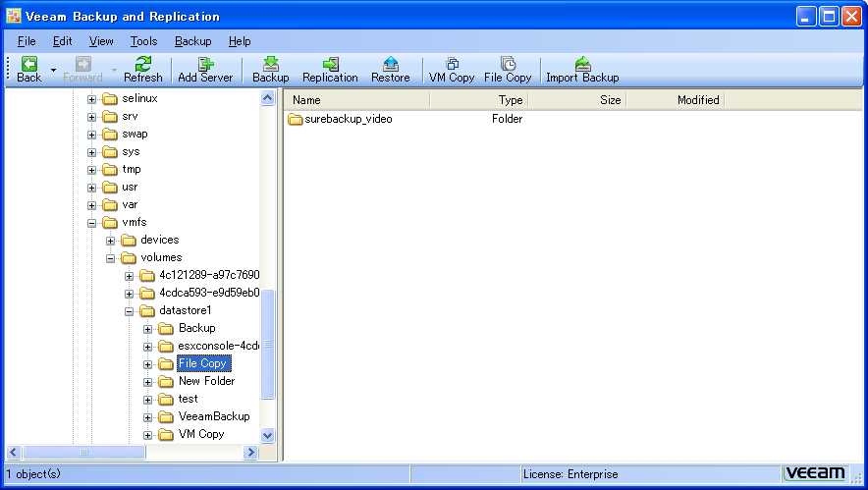Viewport: 868px width, 490px height.
Task: Open the Backup menu
Action: click(192, 41)
